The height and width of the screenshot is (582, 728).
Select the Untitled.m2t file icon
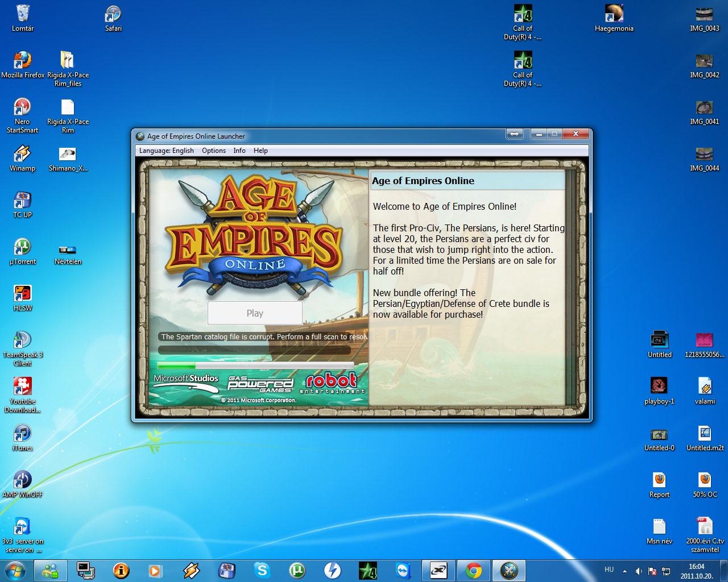[x=705, y=437]
